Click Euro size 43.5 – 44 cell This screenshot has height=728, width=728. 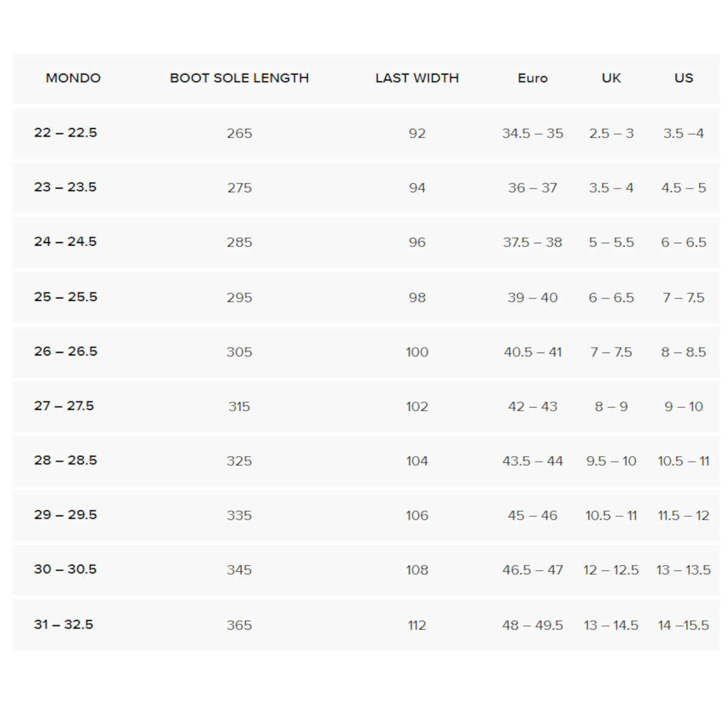point(533,461)
